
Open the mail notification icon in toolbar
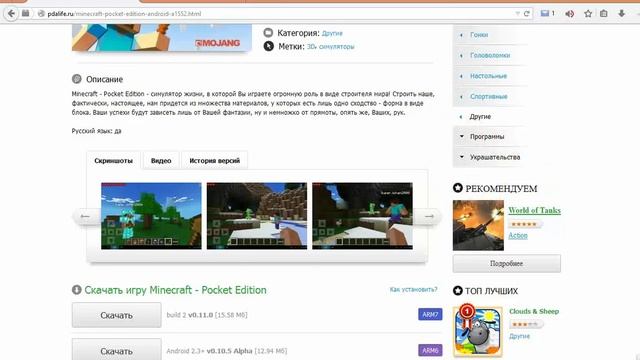pyautogui.click(x=544, y=13)
